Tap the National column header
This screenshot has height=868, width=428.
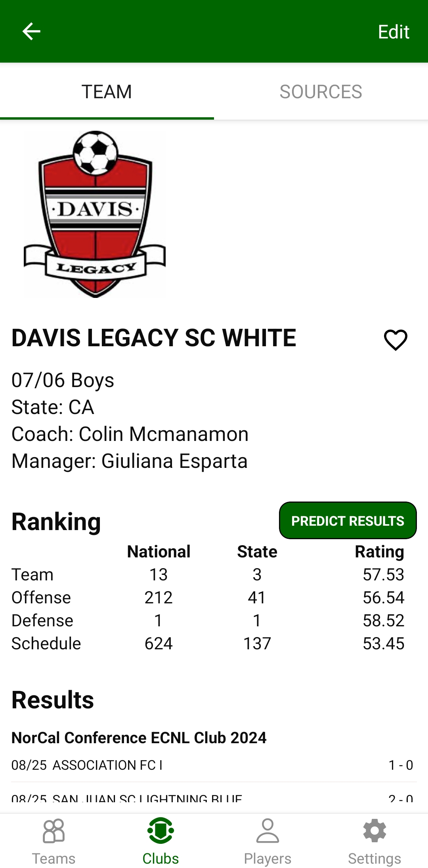159,551
